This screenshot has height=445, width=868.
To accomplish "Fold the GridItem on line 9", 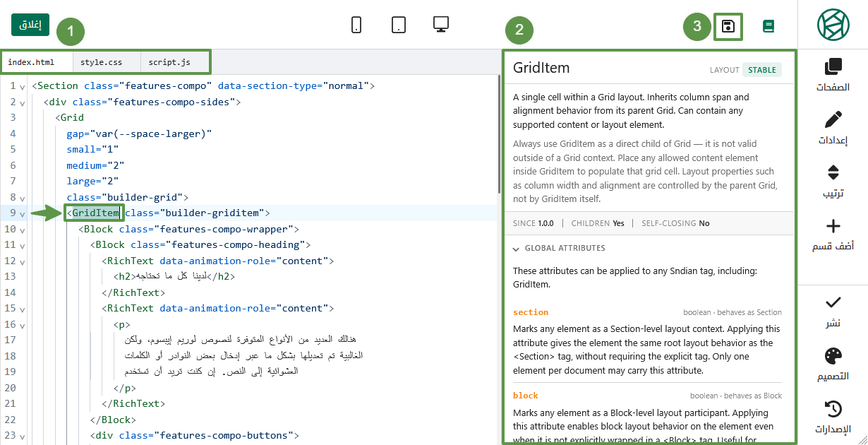I will 23,213.
